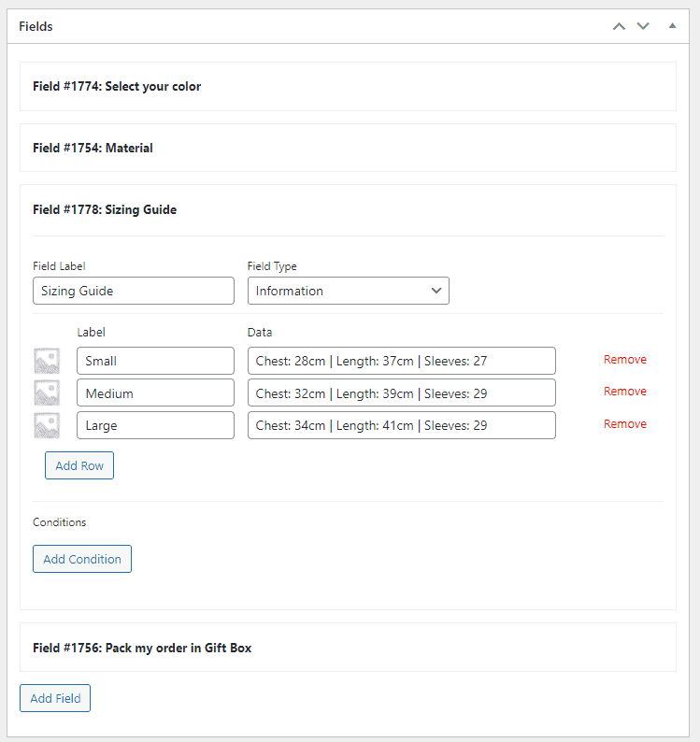Select image placeholder for Medium row

point(47,392)
